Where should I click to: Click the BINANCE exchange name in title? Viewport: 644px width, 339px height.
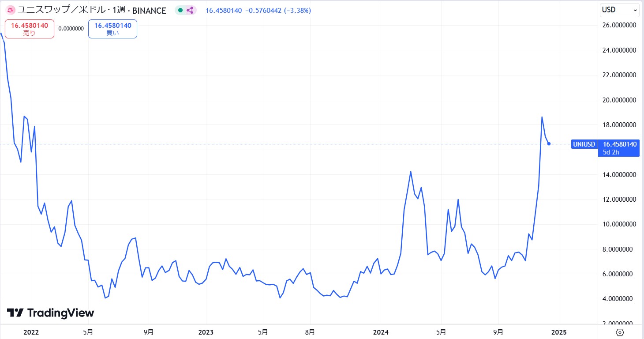coord(149,10)
